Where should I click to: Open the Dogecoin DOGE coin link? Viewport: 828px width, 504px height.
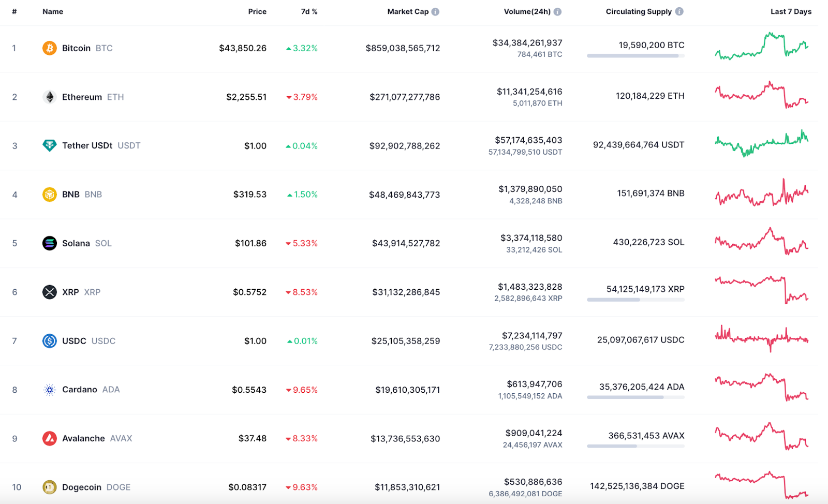(x=96, y=487)
